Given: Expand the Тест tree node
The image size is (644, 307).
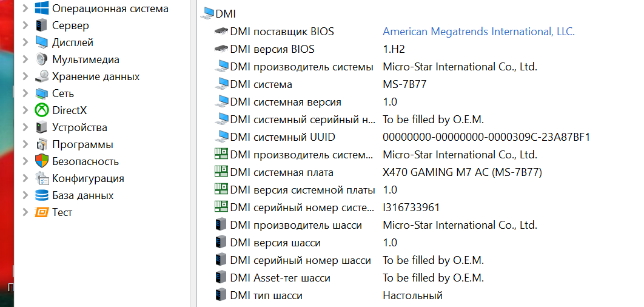Looking at the screenshot, I should (26, 212).
